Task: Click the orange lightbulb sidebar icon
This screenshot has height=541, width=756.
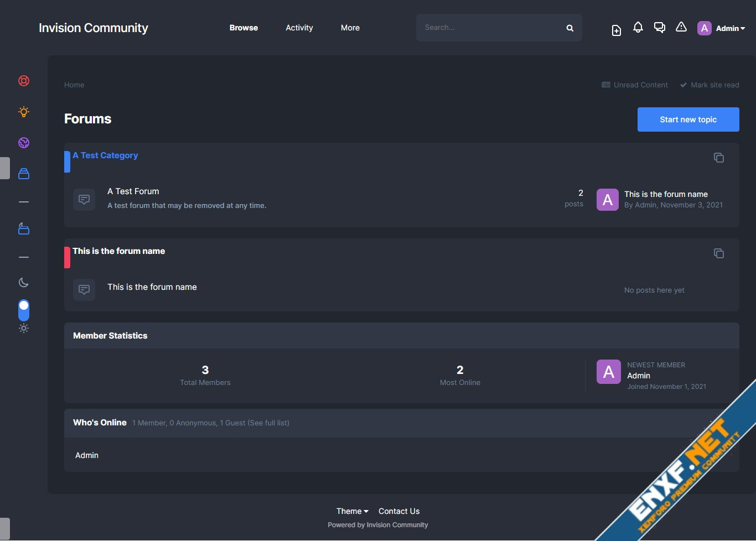Action: [x=24, y=112]
